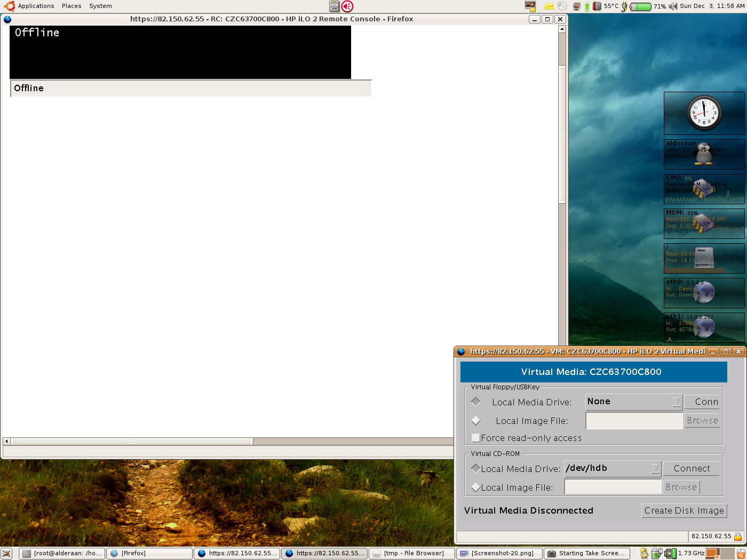747x560 pixels.
Task: Click the MEM memory monitor widget
Action: click(704, 223)
